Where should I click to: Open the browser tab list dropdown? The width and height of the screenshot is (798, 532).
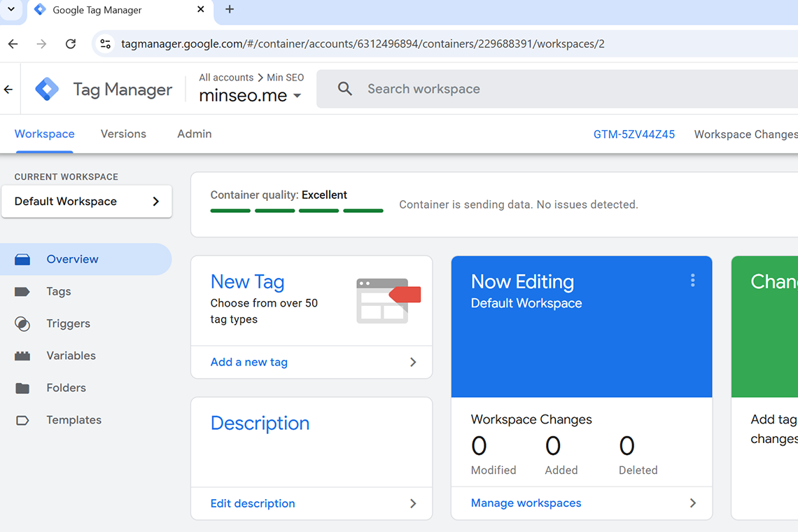(x=11, y=10)
